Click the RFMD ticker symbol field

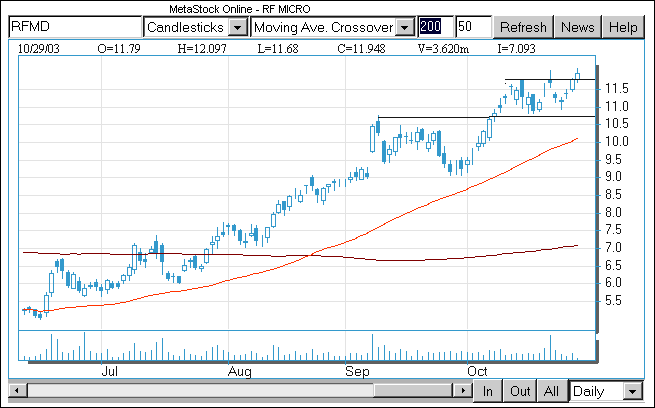tap(76, 27)
